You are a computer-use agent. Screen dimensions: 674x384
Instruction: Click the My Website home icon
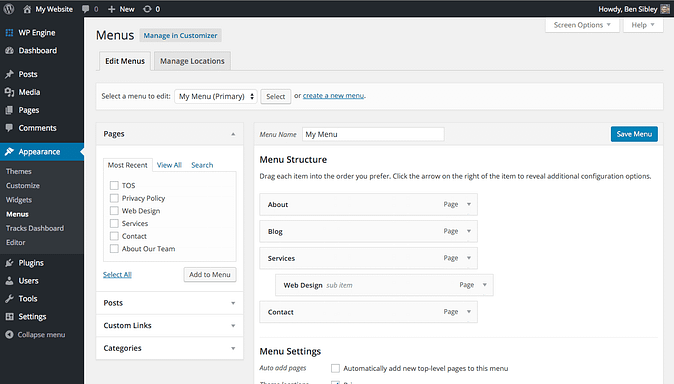pyautogui.click(x=27, y=9)
